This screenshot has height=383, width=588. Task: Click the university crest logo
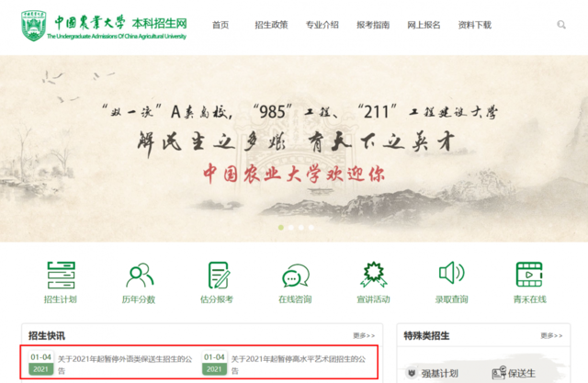(34, 26)
